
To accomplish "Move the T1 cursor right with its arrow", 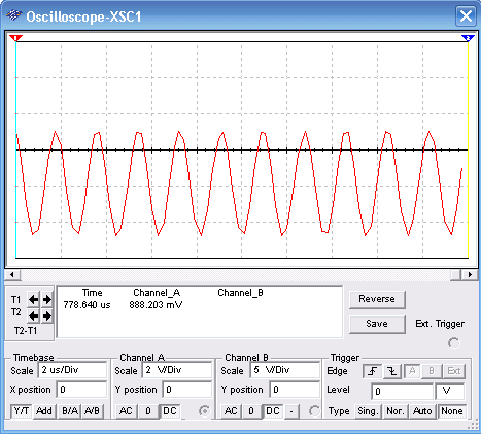I will point(47,299).
